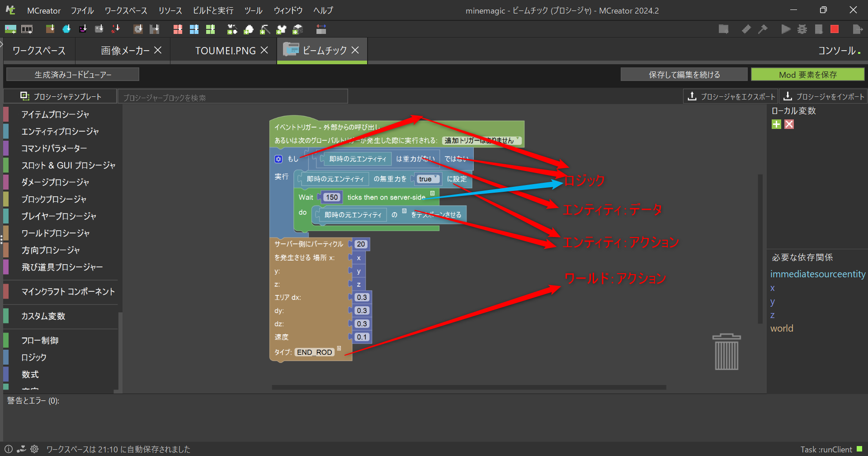Open the 追加トリガーはありません trigger dropdown

pyautogui.click(x=482, y=141)
